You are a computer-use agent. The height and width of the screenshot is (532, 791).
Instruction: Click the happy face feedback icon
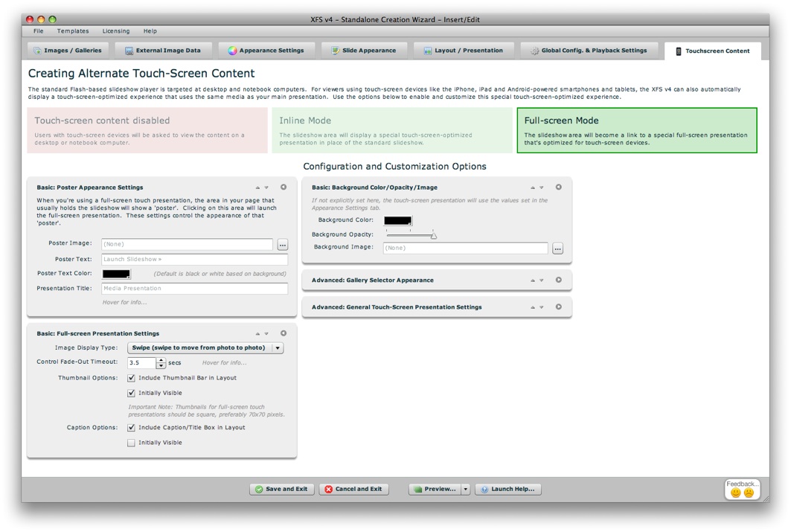tap(736, 493)
